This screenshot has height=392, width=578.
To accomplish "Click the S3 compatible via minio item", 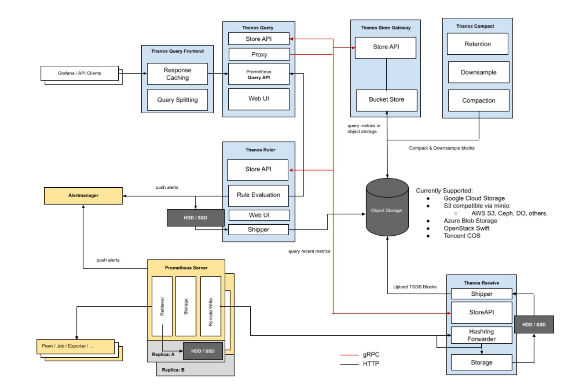I will point(477,206).
